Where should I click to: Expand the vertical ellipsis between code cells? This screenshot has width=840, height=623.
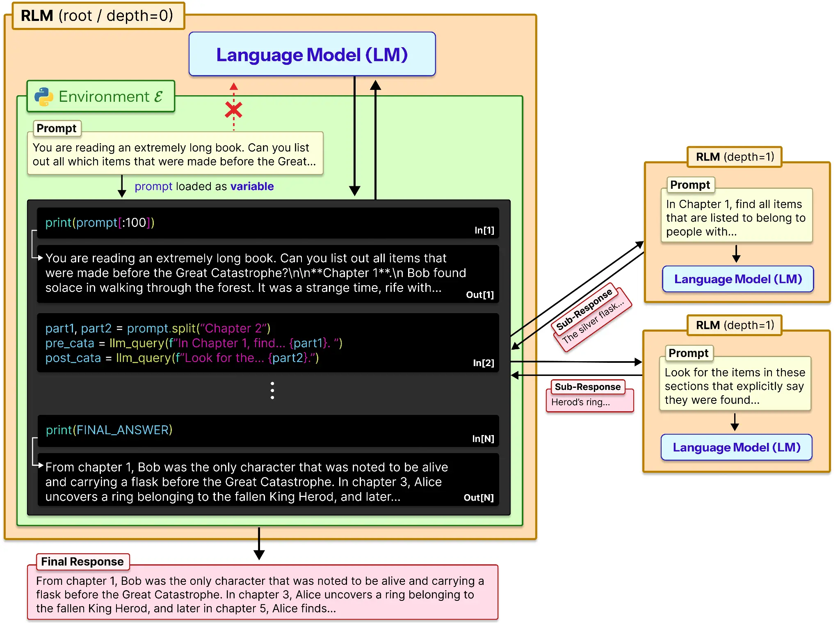pos(272,390)
